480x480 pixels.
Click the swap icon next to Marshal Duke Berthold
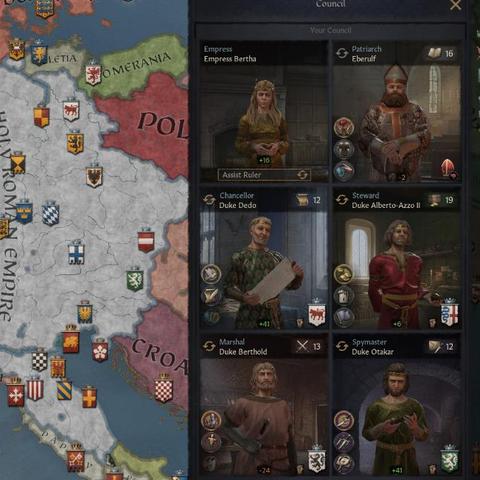(209, 346)
